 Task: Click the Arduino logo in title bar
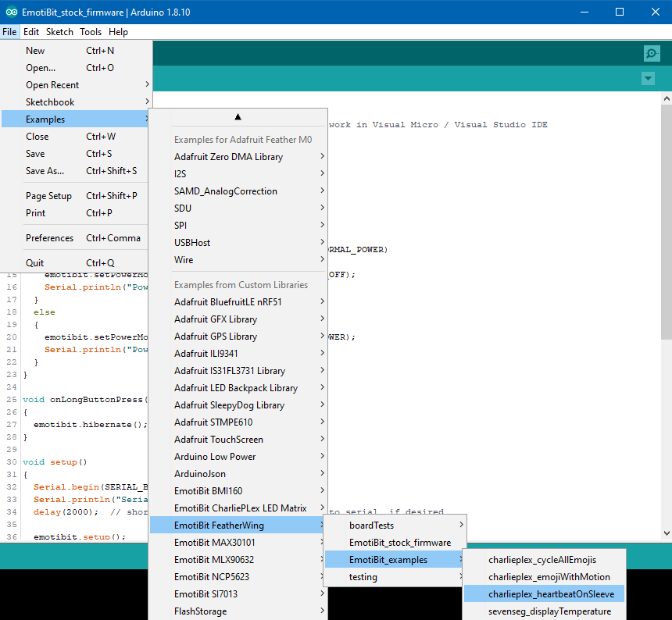pyautogui.click(x=10, y=12)
